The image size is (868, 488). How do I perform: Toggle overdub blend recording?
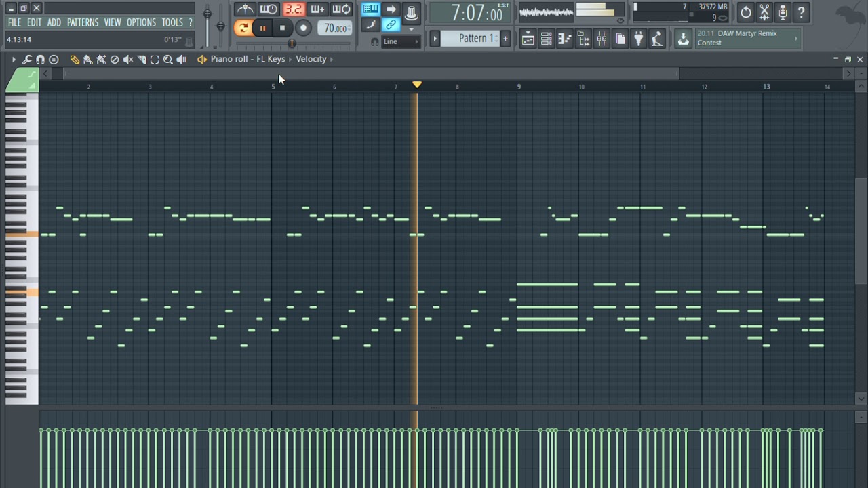(317, 9)
